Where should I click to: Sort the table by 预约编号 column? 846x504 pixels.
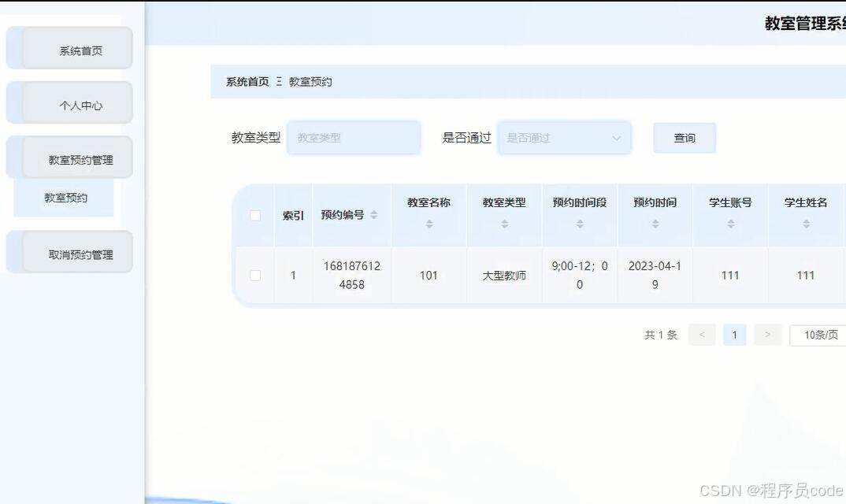(x=374, y=215)
